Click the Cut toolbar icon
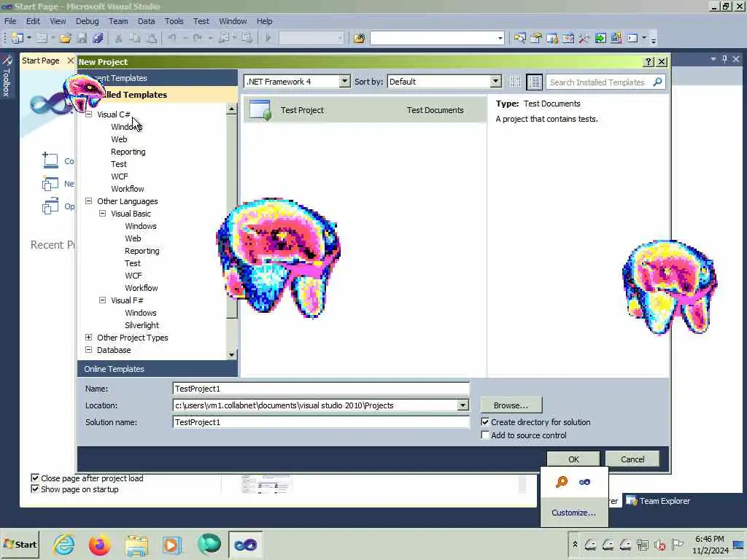The height and width of the screenshot is (560, 747). coord(119,38)
